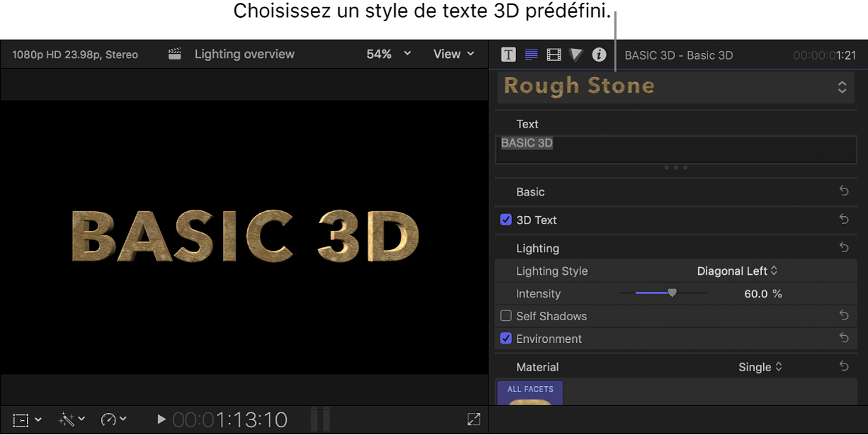868x435 pixels.
Task: Change the Material Single dropdown
Action: [760, 367]
